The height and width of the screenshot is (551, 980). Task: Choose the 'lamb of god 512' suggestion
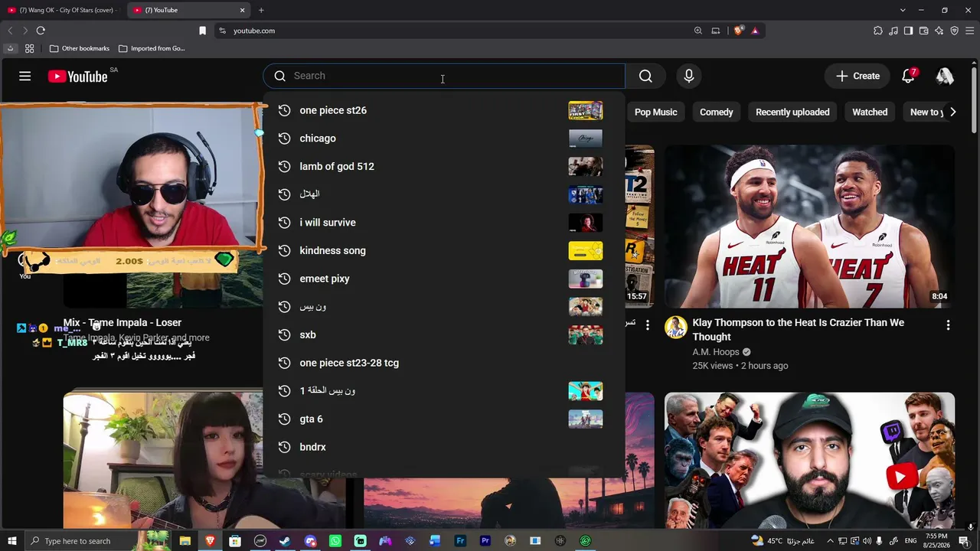(444, 166)
